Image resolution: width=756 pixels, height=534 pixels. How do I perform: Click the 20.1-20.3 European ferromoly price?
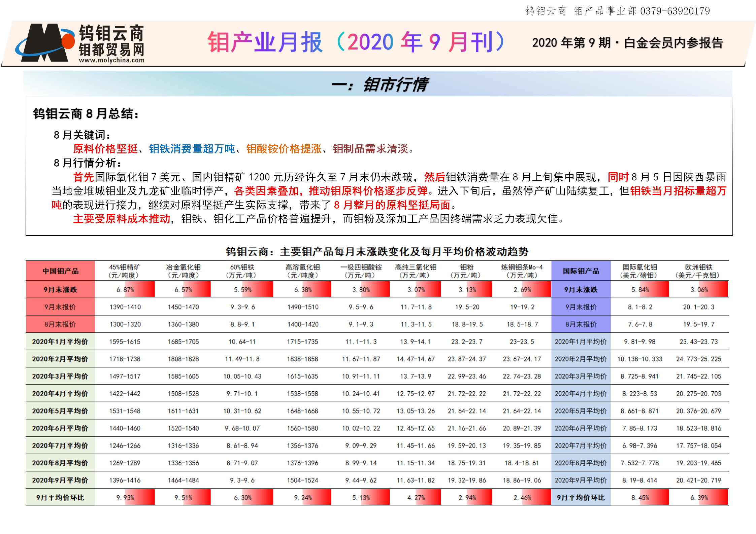coord(699,307)
